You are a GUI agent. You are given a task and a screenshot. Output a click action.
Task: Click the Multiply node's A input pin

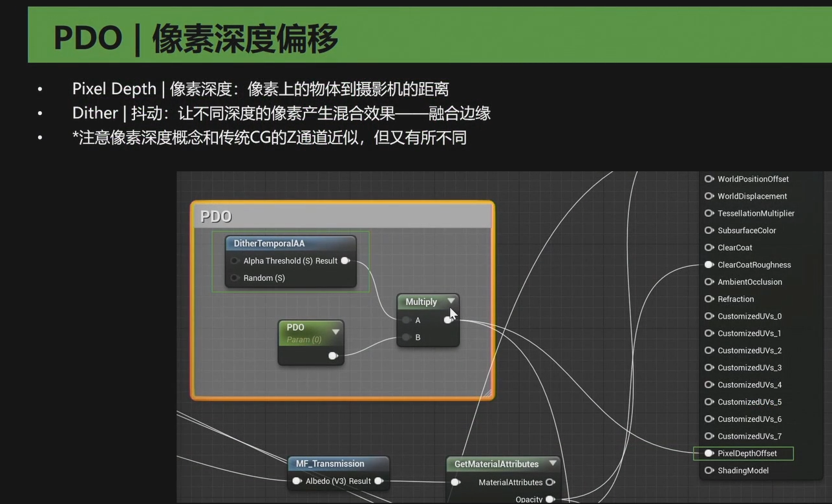coord(406,320)
